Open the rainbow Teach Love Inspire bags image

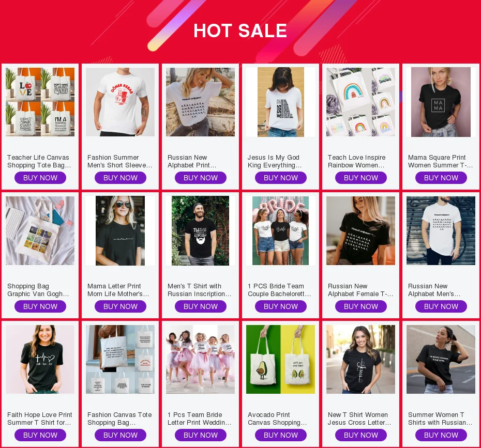tap(361, 102)
